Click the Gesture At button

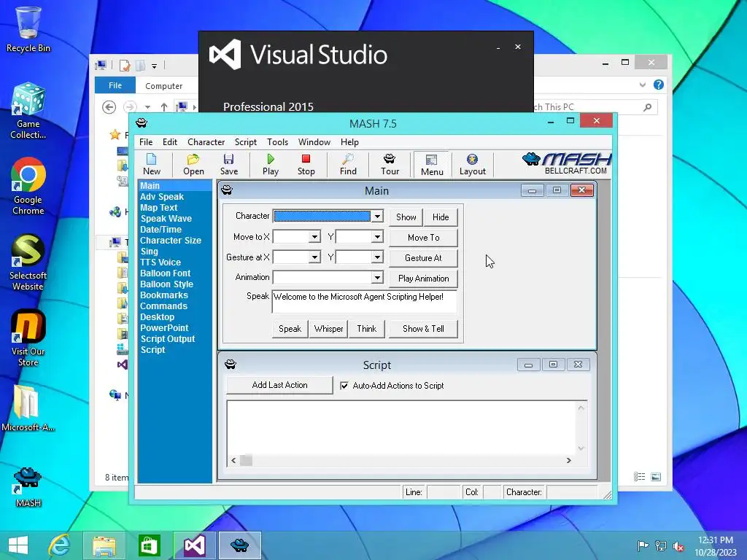424,258
